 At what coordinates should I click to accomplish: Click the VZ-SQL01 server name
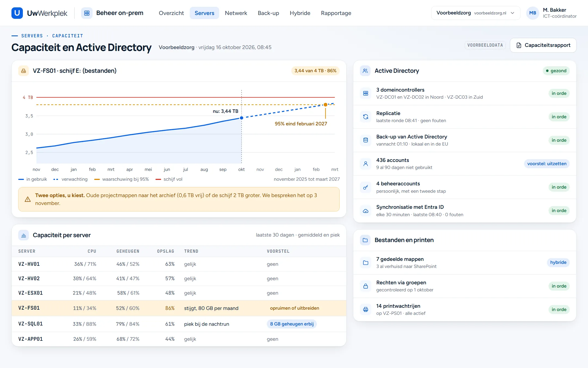pyautogui.click(x=30, y=324)
